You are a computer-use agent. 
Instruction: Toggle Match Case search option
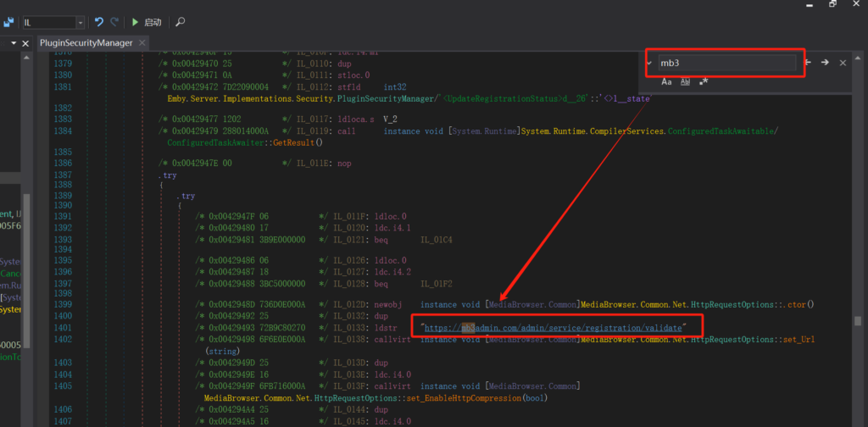coord(666,82)
